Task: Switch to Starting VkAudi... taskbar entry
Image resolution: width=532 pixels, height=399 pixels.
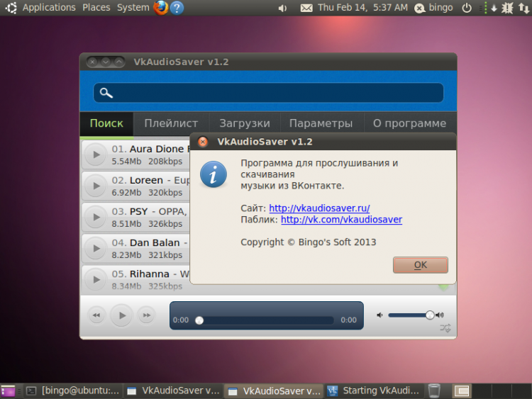Action: [374, 391]
